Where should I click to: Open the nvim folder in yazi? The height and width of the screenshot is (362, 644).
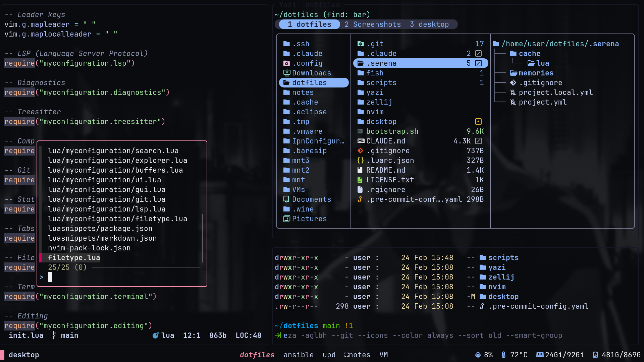(421, 112)
